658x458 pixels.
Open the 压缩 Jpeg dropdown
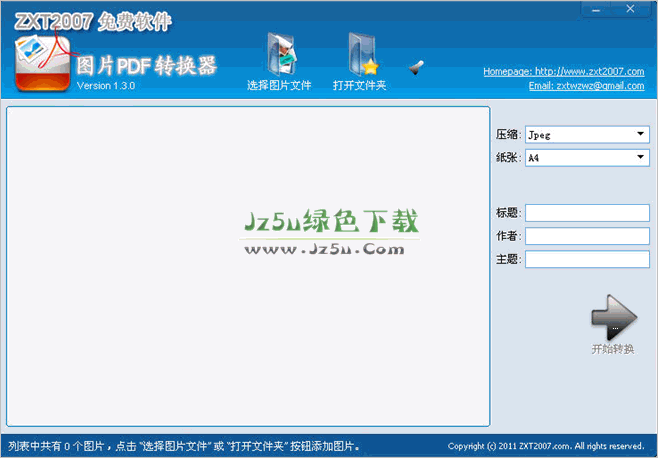click(587, 135)
